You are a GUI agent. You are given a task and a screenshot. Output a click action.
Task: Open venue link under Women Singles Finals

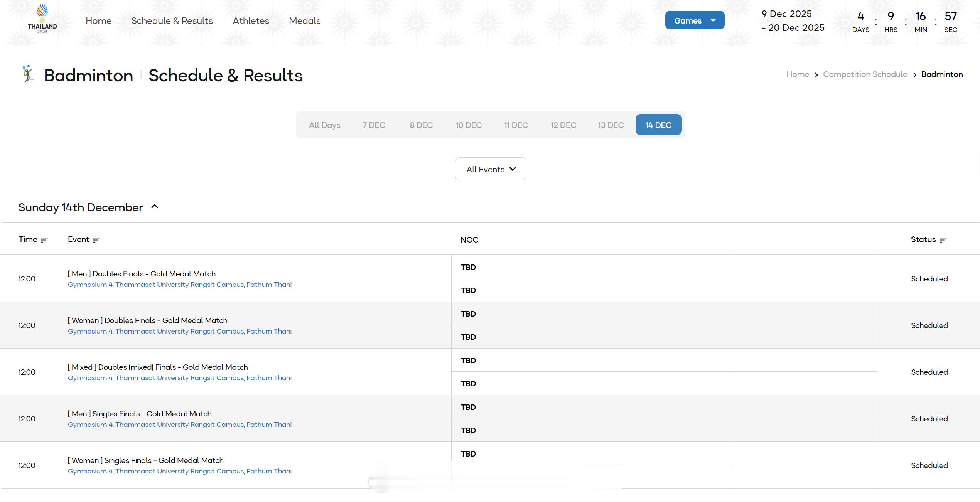click(179, 472)
